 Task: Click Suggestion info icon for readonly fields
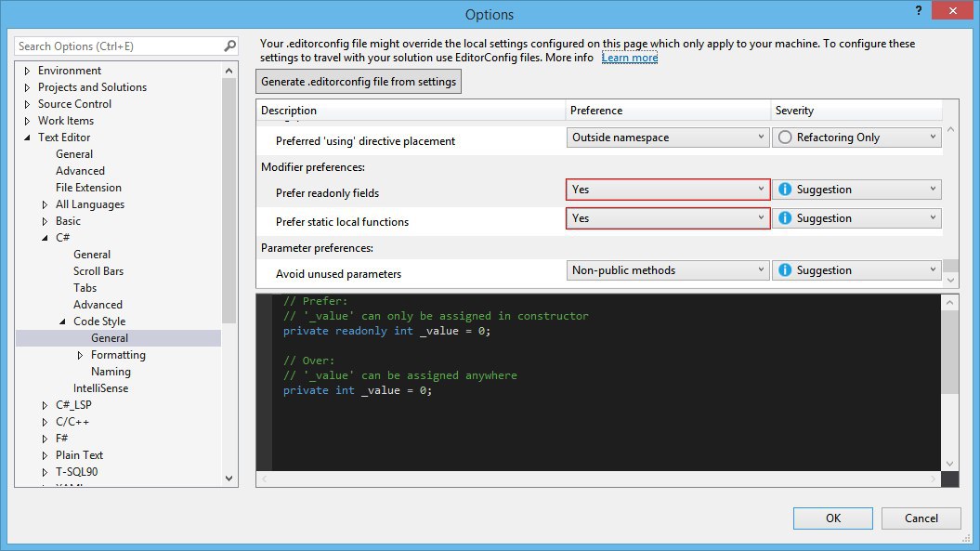(x=785, y=190)
